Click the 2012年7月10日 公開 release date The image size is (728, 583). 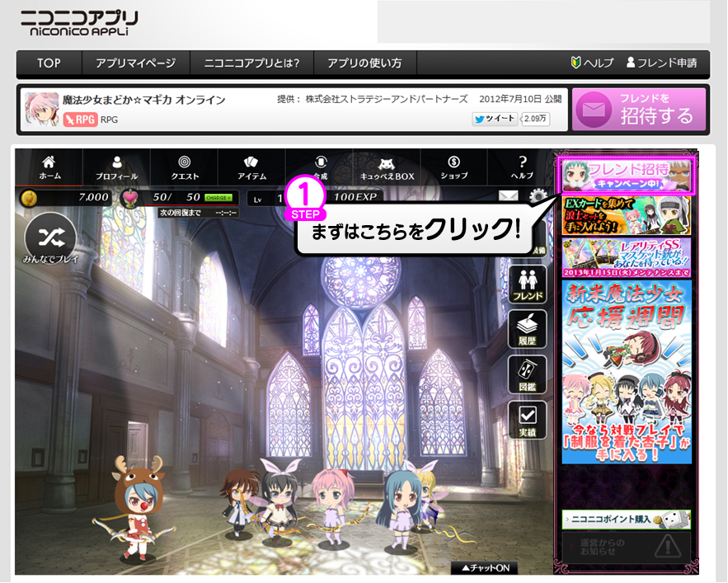[x=520, y=99]
